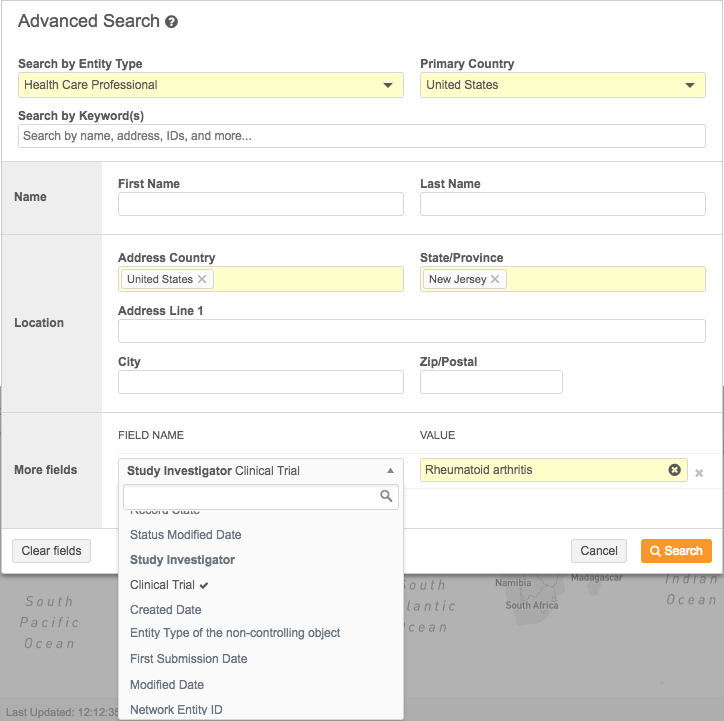Choose Created Date from the field list
724x721 pixels.
tap(166, 610)
